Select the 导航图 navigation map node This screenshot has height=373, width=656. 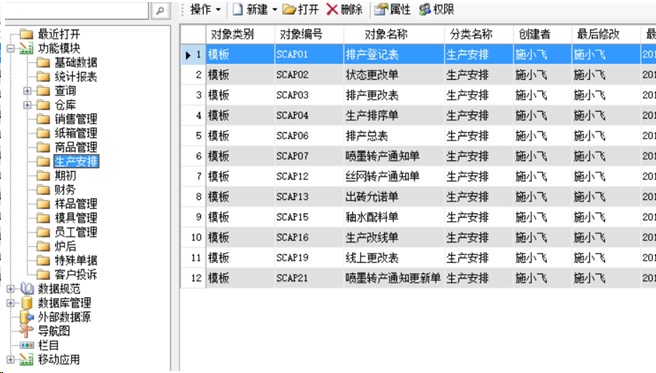(x=54, y=331)
